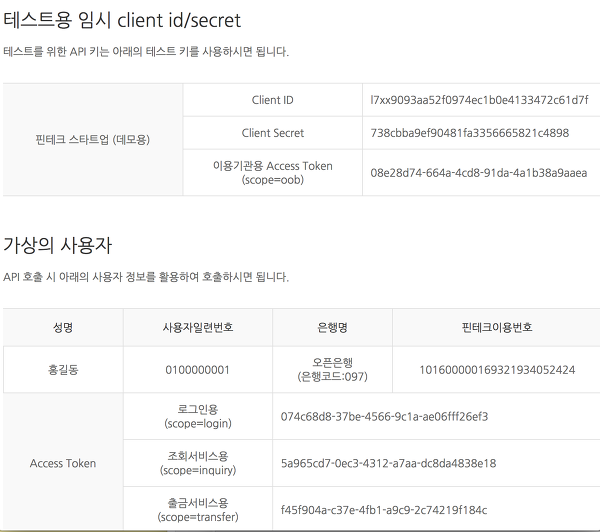Click the 'Client Secret' label cell

coord(272,133)
